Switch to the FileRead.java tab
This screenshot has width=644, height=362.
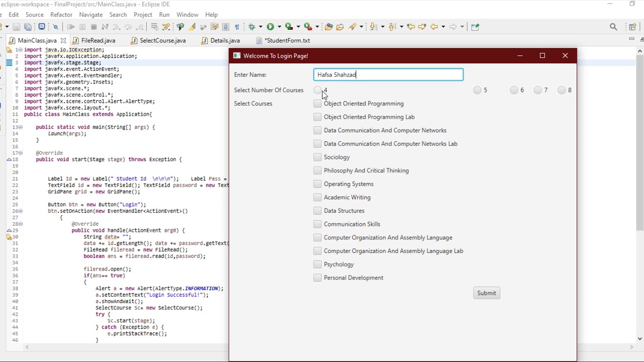[98, 41]
